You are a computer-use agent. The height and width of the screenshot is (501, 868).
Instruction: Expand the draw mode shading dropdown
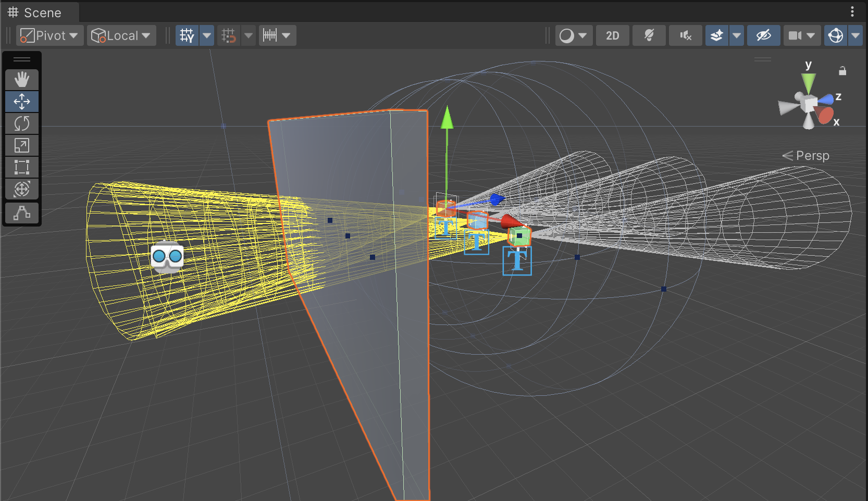coord(573,35)
